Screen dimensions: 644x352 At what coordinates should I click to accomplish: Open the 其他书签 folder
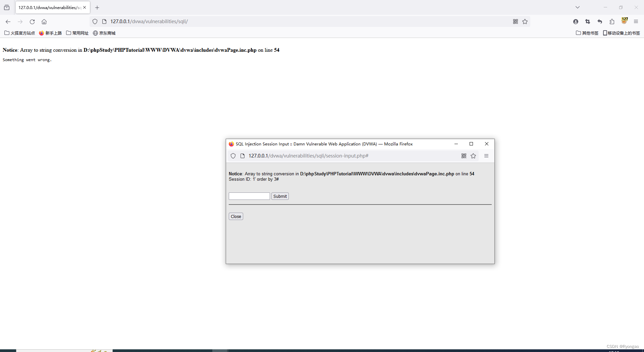click(587, 33)
